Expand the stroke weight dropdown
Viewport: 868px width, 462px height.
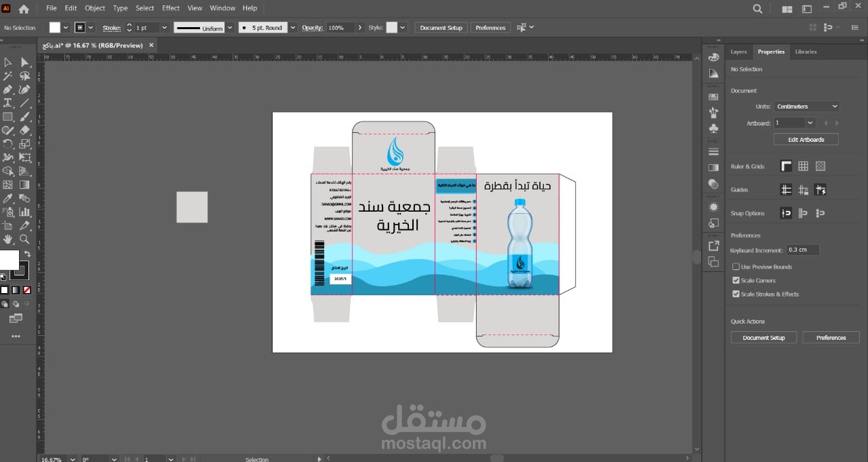[x=163, y=28]
